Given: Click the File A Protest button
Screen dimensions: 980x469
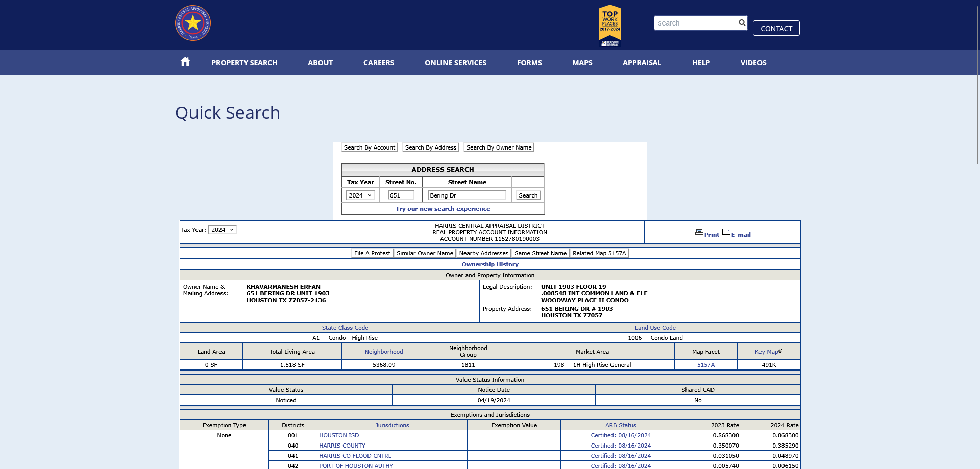Looking at the screenshot, I should (372, 253).
